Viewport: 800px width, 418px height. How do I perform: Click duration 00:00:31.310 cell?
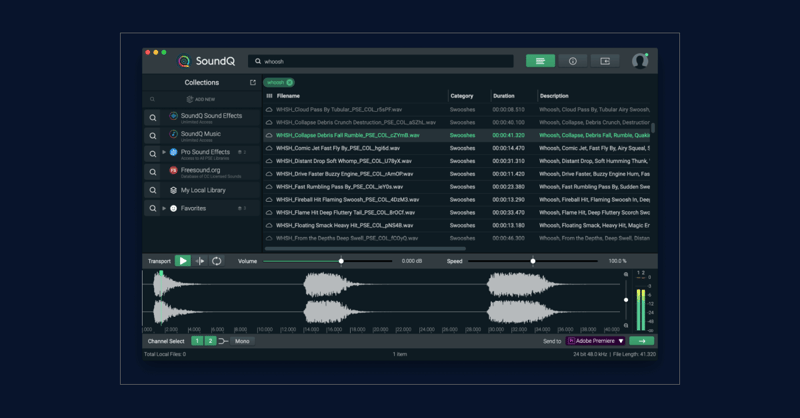(x=508, y=161)
